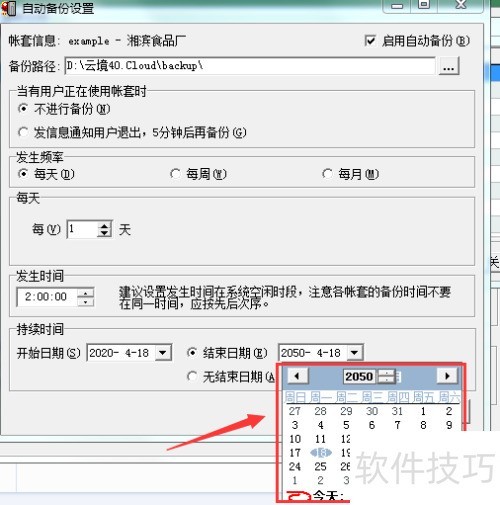The height and width of the screenshot is (505, 500).
Task: Pick day 27 in first calendar row
Action: click(x=295, y=411)
